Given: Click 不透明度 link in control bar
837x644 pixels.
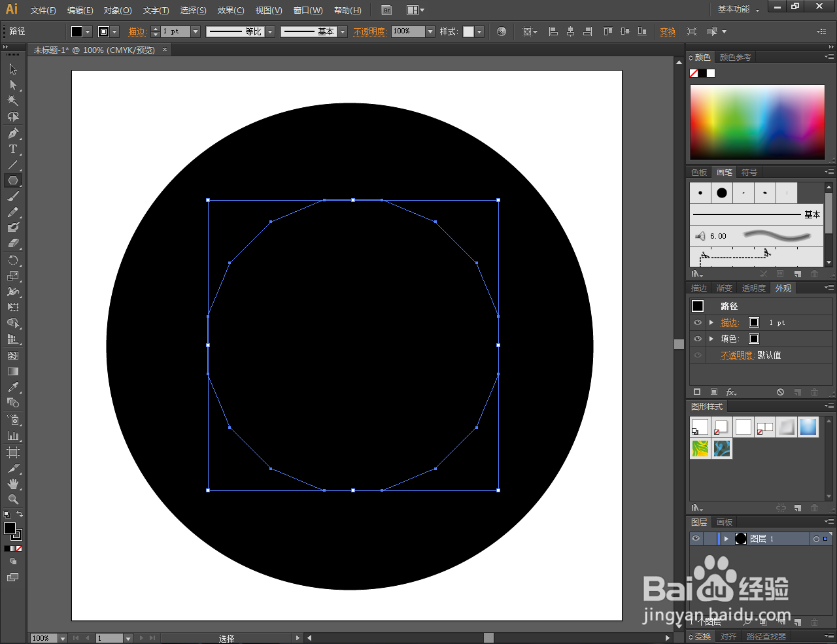Looking at the screenshot, I should (x=369, y=31).
